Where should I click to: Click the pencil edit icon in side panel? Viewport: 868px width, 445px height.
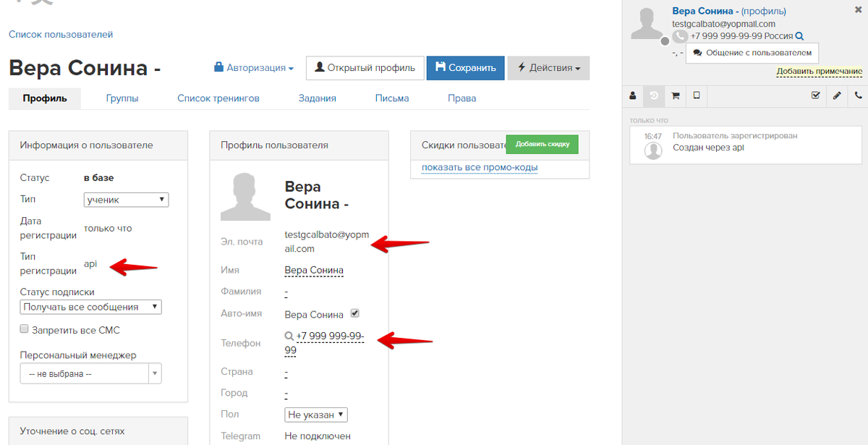[x=837, y=95]
